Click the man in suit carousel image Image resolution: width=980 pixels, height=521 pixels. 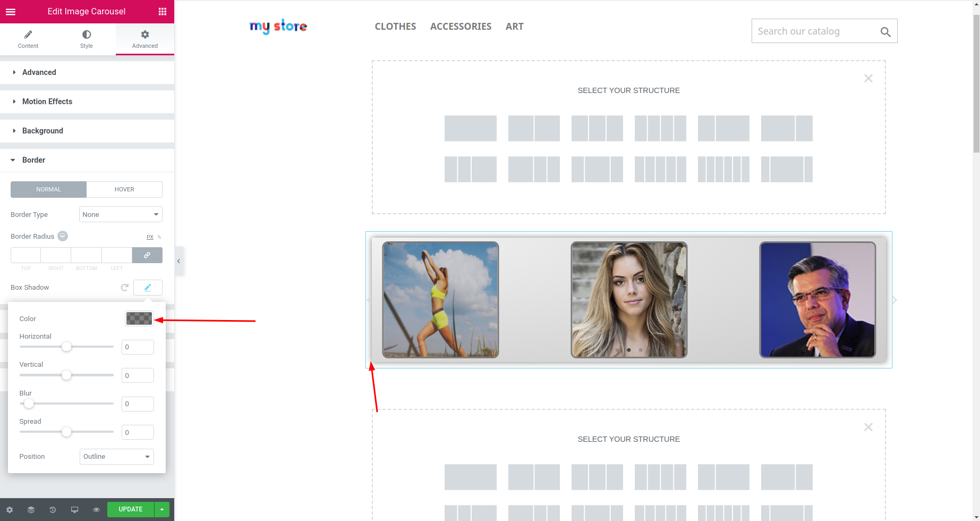tap(817, 300)
